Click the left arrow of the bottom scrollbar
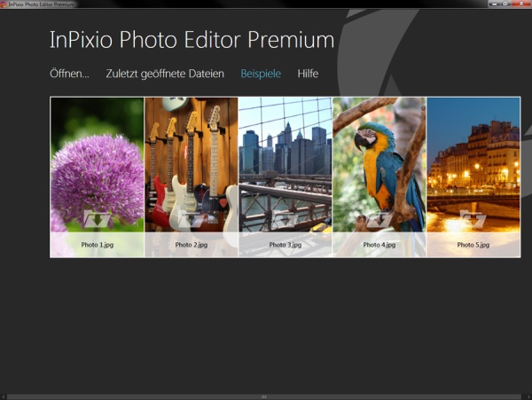Viewport: 532px width, 400px height. pyautogui.click(x=3, y=396)
